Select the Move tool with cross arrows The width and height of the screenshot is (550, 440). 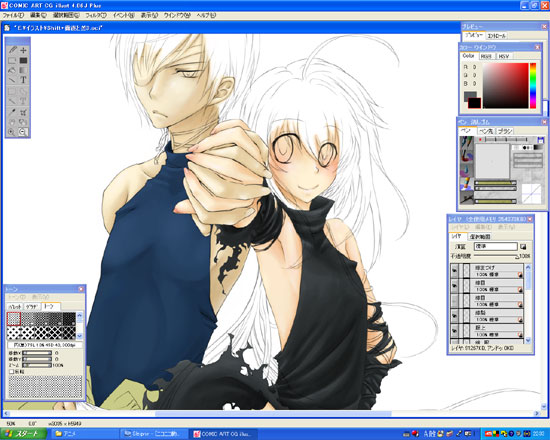coord(23,50)
